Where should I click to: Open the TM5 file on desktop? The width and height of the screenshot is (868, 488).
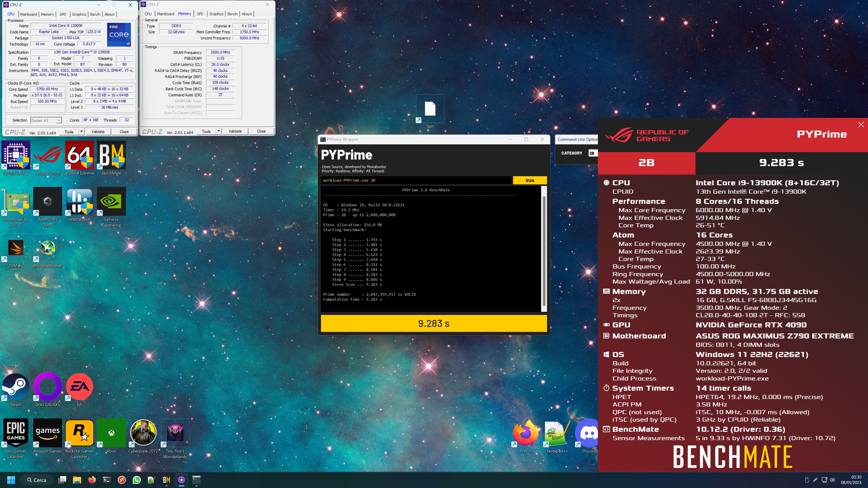pos(430,112)
